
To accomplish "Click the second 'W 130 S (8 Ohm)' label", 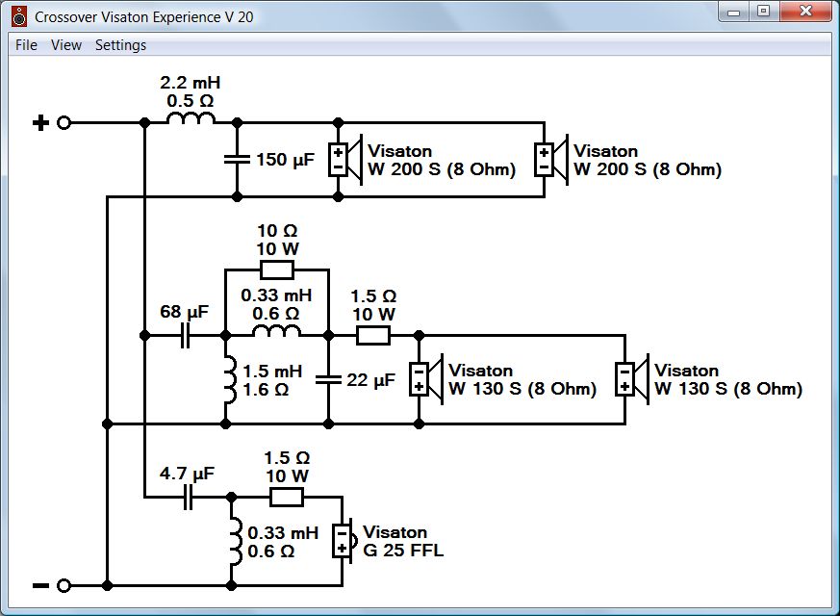I will click(x=728, y=389).
